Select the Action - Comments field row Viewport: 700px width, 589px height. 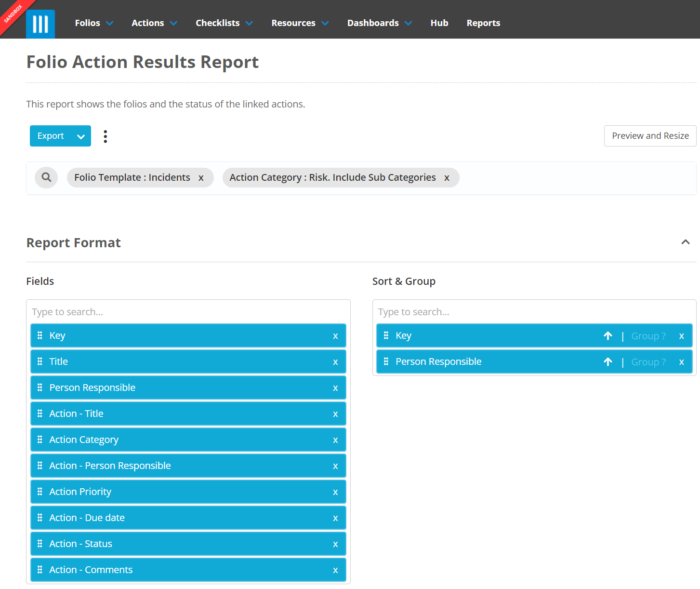(x=188, y=570)
